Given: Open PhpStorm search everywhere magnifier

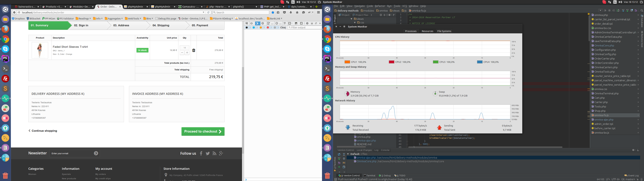Looking at the screenshot, I should (x=642, y=11).
